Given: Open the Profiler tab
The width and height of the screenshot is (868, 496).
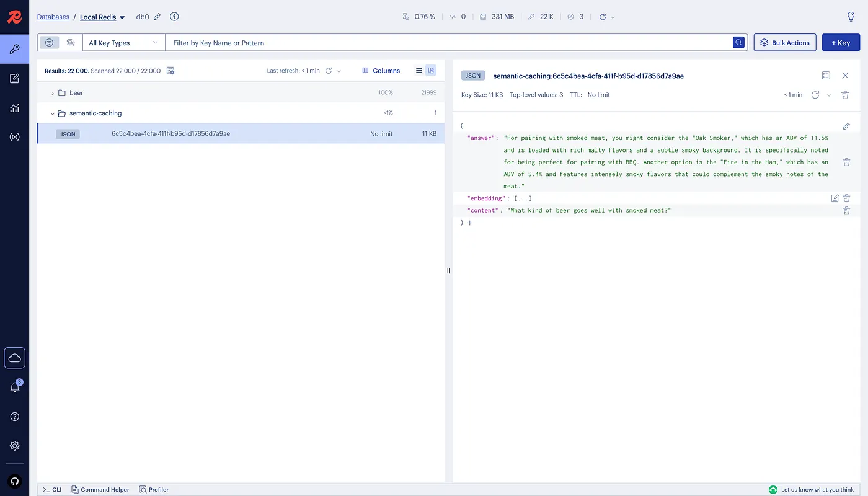Looking at the screenshot, I should coord(154,490).
